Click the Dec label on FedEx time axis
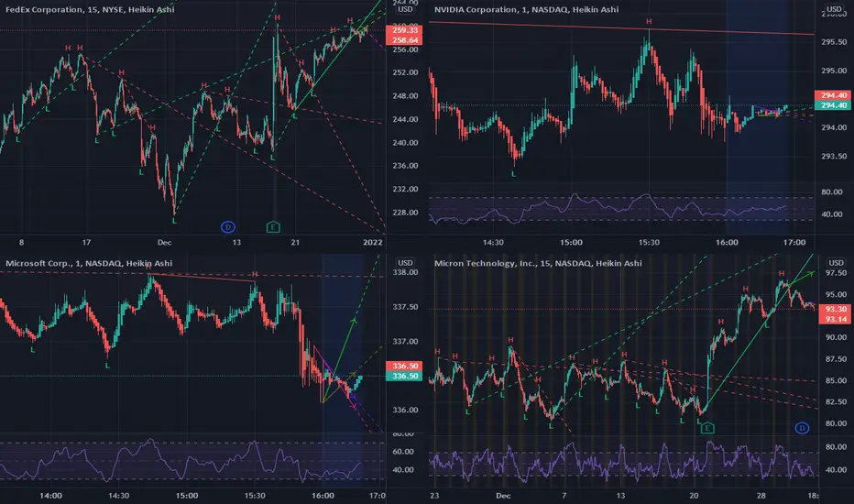 point(164,243)
